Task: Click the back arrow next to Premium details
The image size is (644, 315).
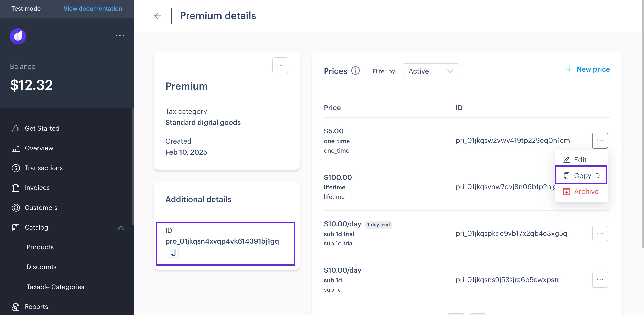Action: (x=158, y=16)
